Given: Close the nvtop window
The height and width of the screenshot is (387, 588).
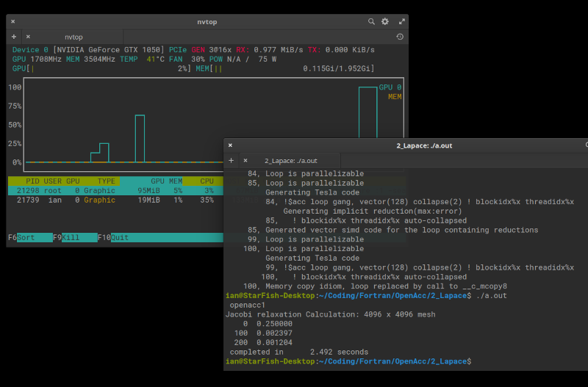Looking at the screenshot, I should tap(12, 21).
